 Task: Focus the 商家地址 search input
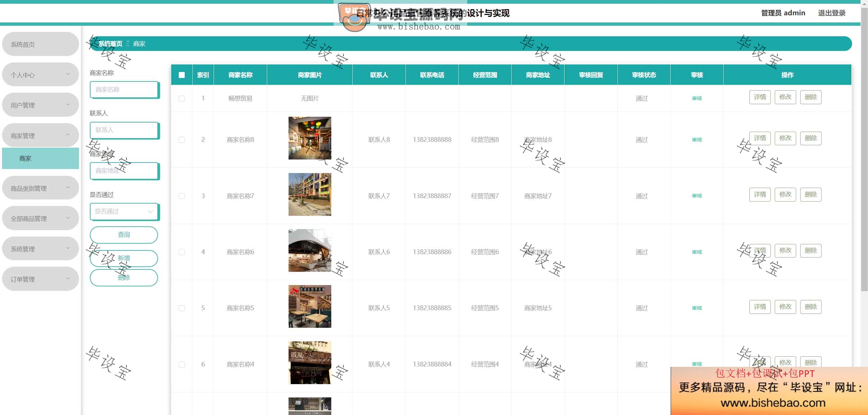124,171
